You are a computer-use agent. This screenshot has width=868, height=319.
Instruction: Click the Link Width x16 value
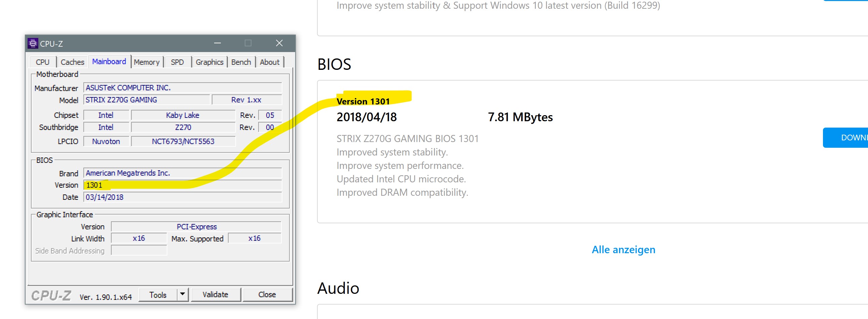(139, 238)
